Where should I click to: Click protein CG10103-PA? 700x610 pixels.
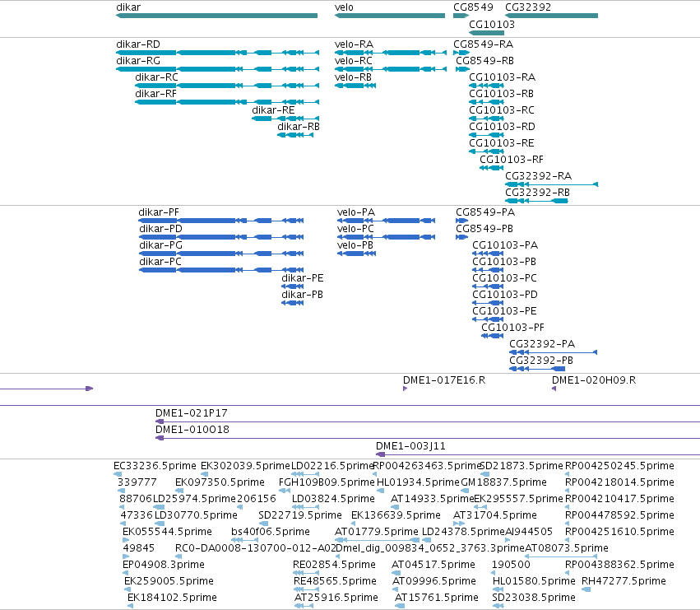[488, 254]
